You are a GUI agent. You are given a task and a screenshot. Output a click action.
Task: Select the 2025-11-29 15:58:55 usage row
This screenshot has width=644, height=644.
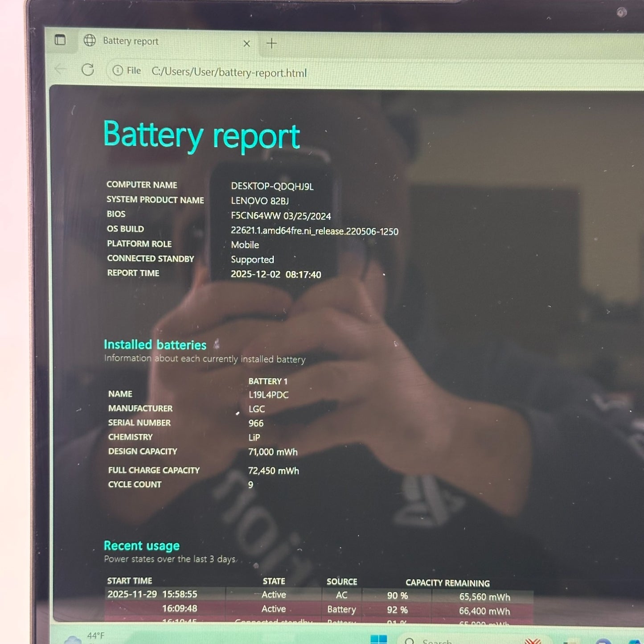152,594
